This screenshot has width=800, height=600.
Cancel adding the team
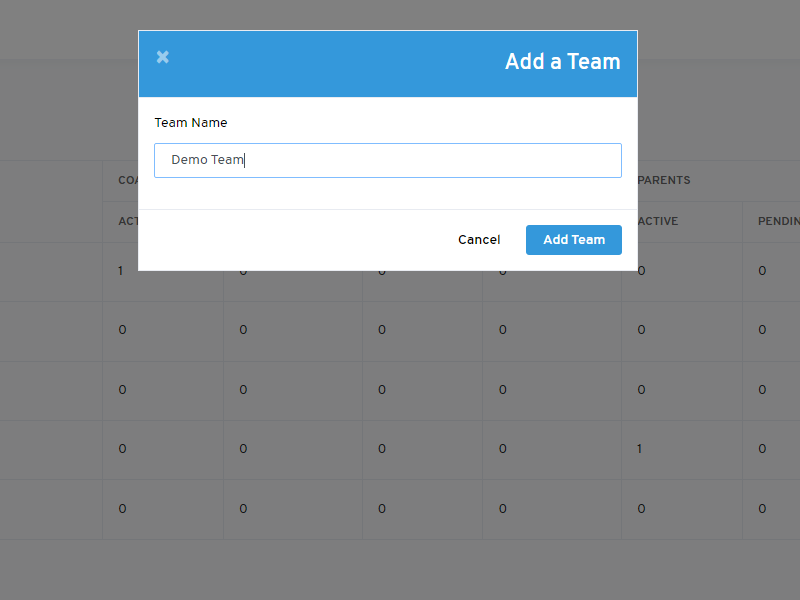click(479, 240)
